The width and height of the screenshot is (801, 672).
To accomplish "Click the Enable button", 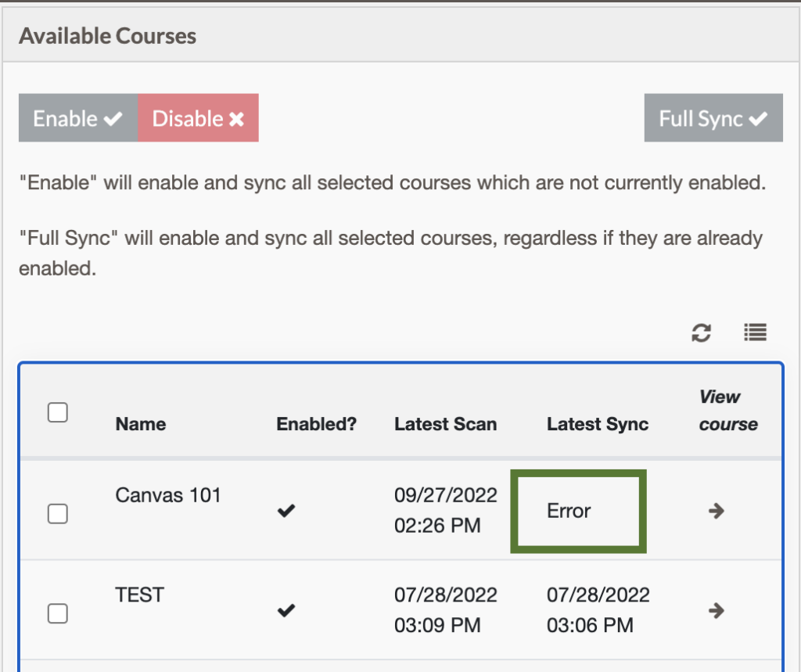I will (77, 118).
